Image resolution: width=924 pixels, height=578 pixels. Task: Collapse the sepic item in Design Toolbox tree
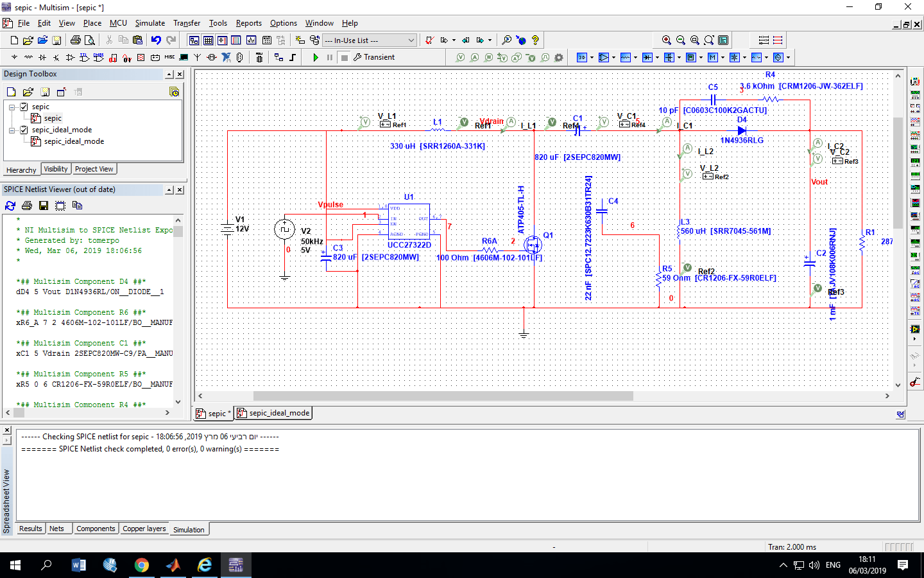13,108
